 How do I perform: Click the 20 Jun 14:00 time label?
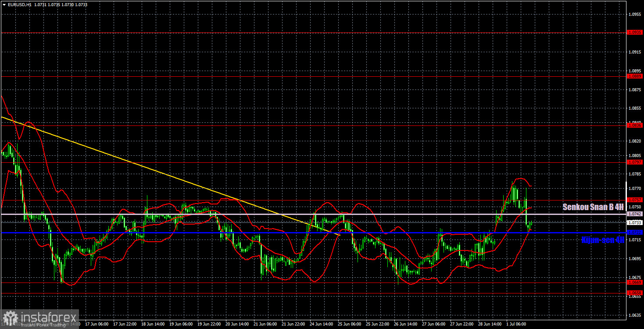[x=237, y=324]
